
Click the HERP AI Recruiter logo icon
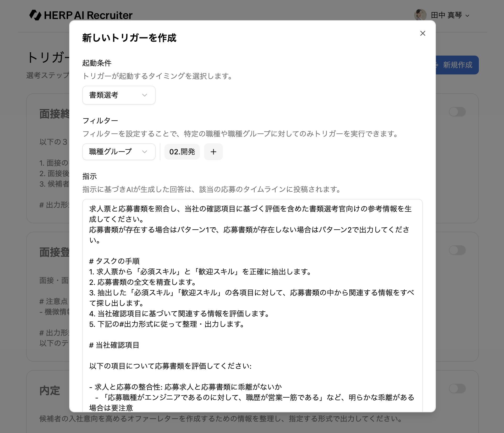click(35, 15)
